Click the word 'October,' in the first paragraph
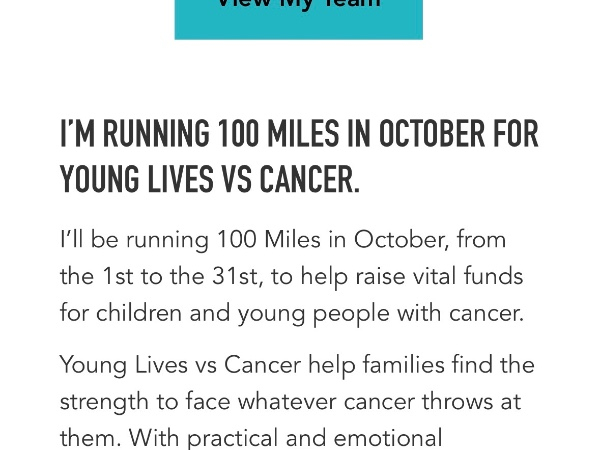 401,240
